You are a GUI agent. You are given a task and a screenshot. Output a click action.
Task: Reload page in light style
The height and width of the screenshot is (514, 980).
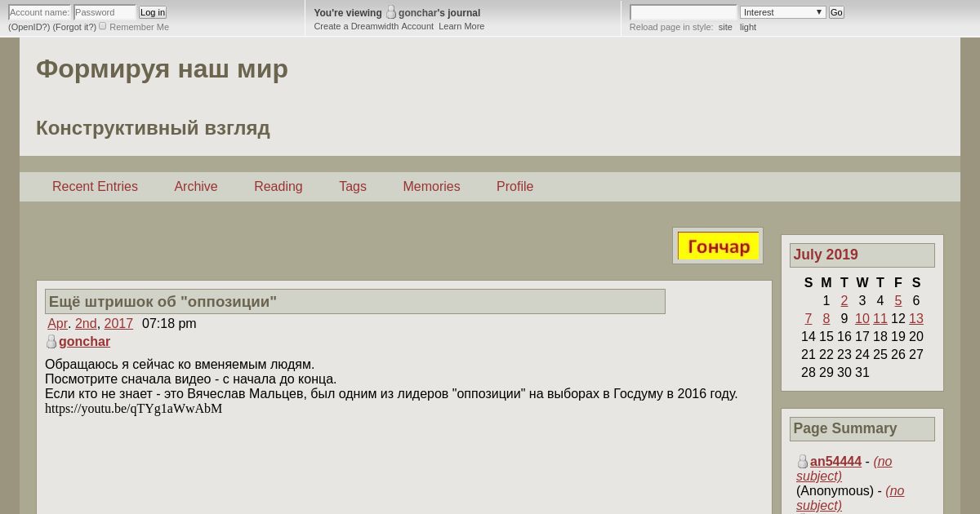pyautogui.click(x=748, y=27)
